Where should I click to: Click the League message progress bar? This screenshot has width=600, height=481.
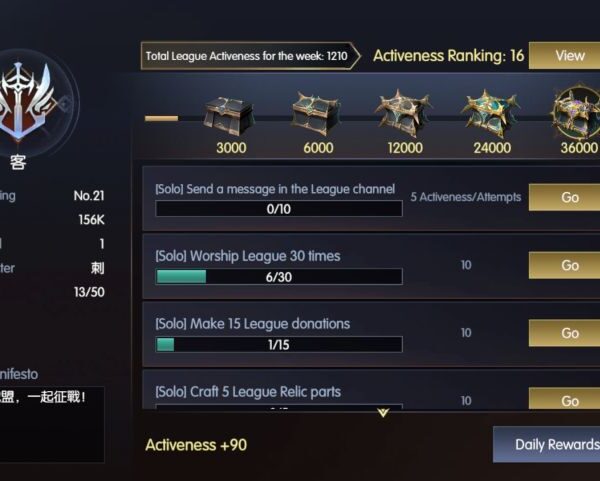point(279,209)
